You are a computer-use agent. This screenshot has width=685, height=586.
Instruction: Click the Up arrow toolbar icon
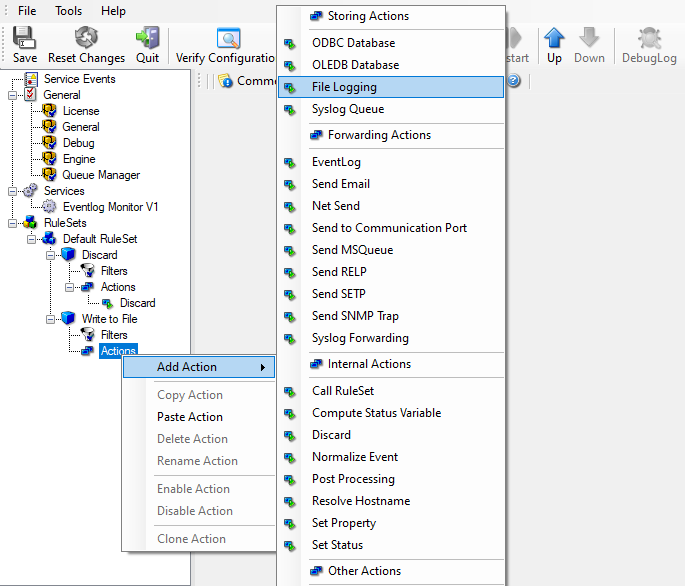pos(553,39)
